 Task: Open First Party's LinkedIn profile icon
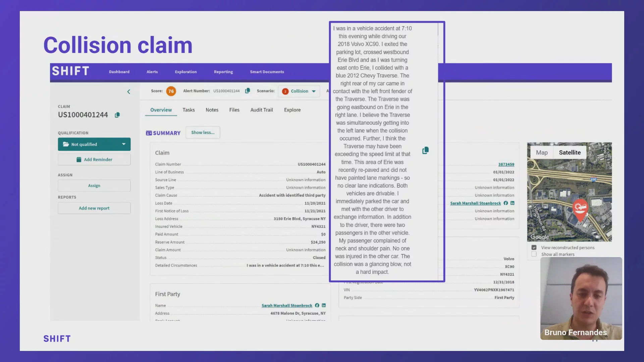tap(324, 305)
